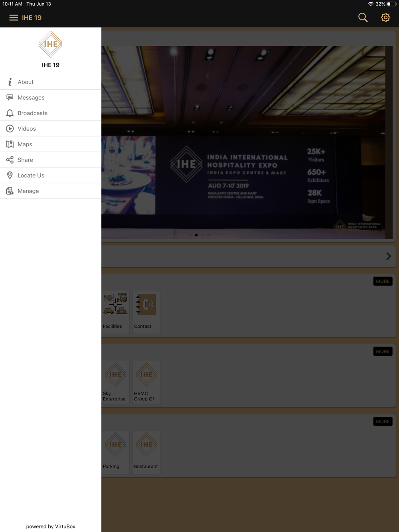
Task: Open the Sky Enterprise exhibitor tile
Action: click(x=115, y=382)
